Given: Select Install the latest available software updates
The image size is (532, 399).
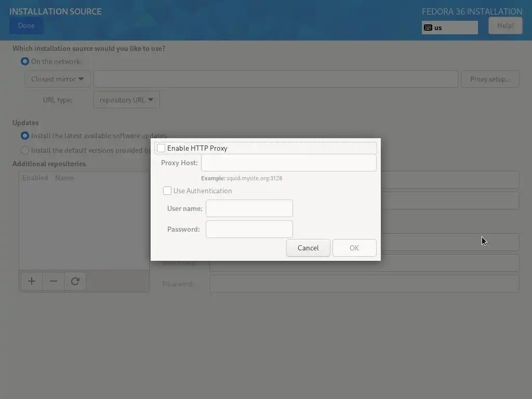Looking at the screenshot, I should point(25,136).
